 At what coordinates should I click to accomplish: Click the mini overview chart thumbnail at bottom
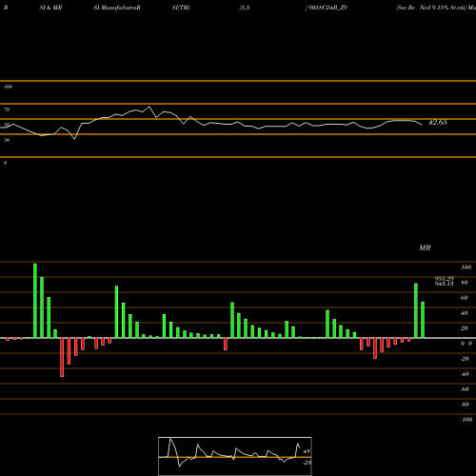tap(235, 456)
